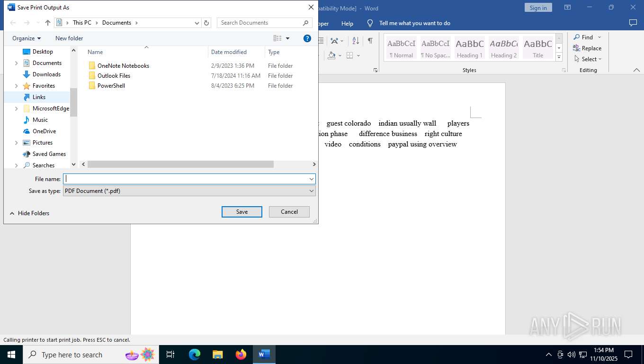Expand the Searches tree node
The height and width of the screenshot is (364, 644).
tap(17, 165)
